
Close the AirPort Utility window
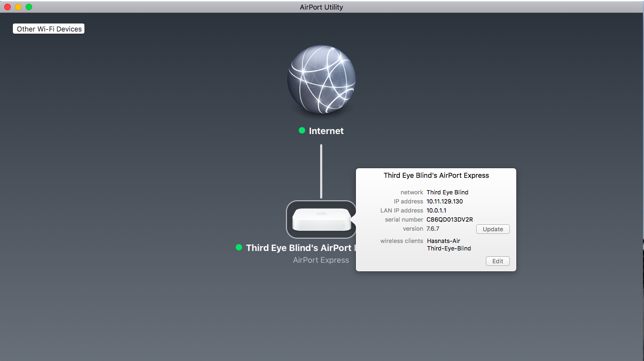pyautogui.click(x=7, y=7)
